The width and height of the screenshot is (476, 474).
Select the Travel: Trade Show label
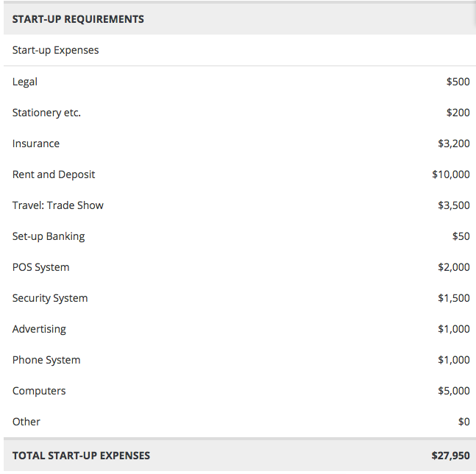point(58,205)
